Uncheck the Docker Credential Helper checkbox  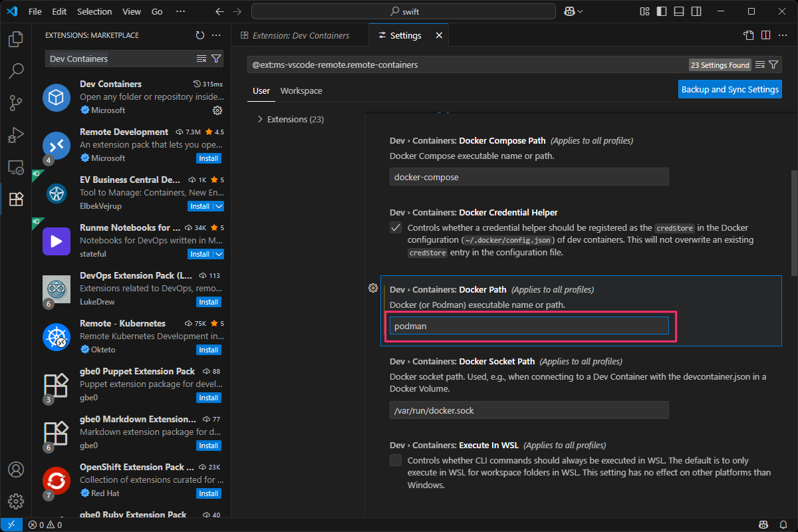(x=396, y=227)
